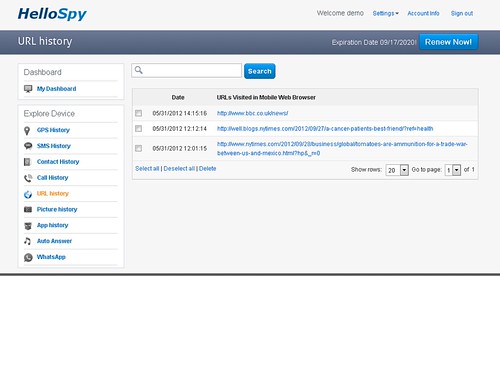Click the GPS History pin icon
The image size is (500, 369).
coord(27,131)
